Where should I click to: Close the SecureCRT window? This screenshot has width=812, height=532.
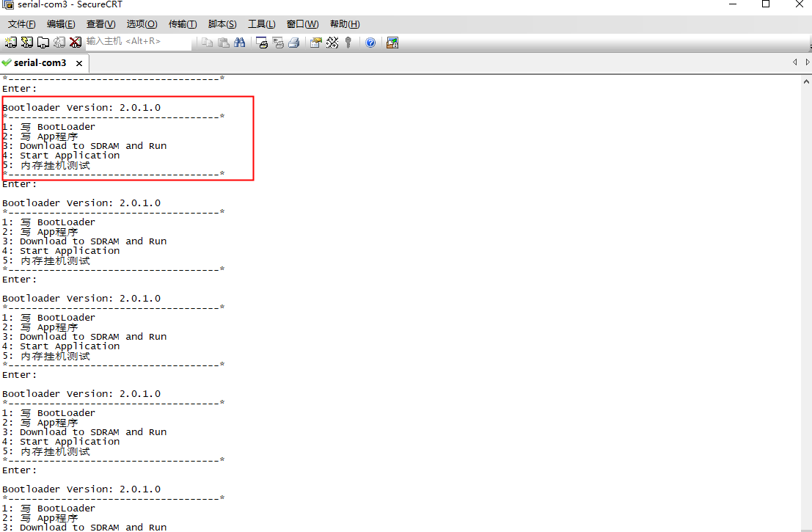(x=799, y=4)
